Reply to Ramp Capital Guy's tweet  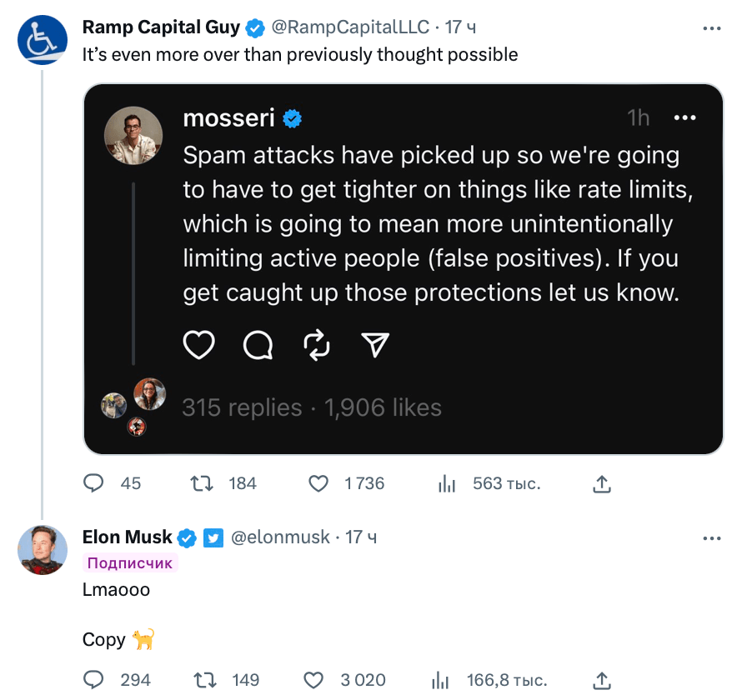pos(93,483)
